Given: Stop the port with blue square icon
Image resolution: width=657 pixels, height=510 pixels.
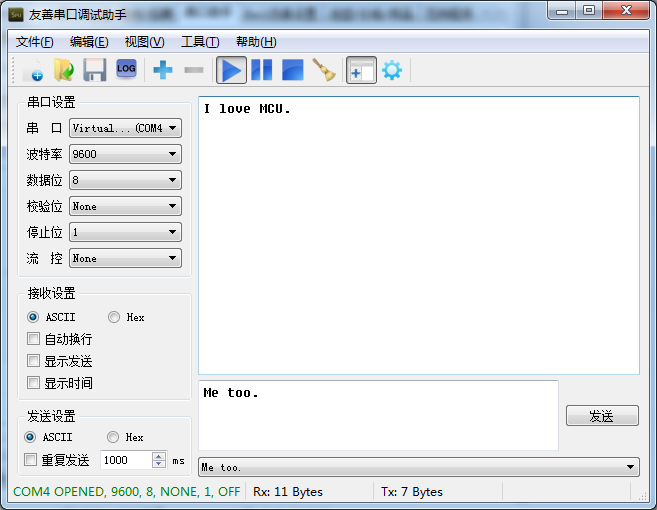Looking at the screenshot, I should point(292,70).
